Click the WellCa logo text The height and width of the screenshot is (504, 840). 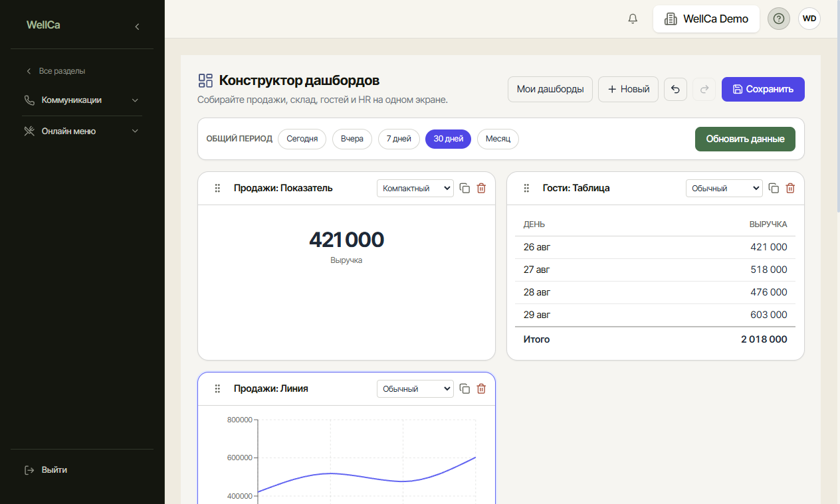tap(43, 25)
